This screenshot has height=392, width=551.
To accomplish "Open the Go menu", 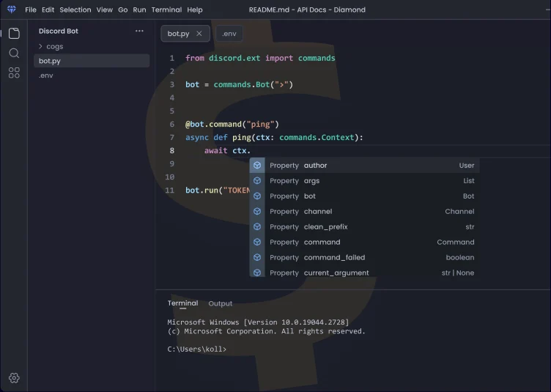I will pyautogui.click(x=122, y=10).
